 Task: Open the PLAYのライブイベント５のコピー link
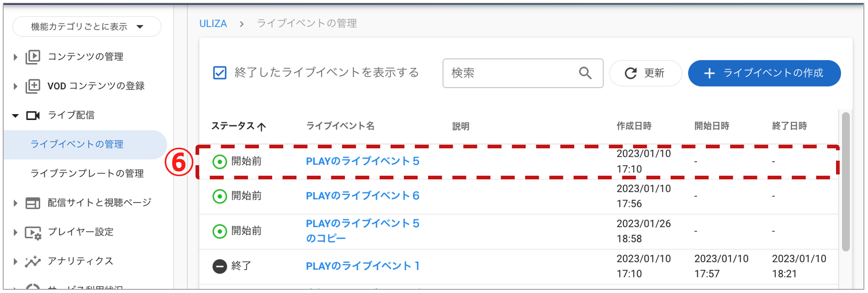pyautogui.click(x=363, y=231)
